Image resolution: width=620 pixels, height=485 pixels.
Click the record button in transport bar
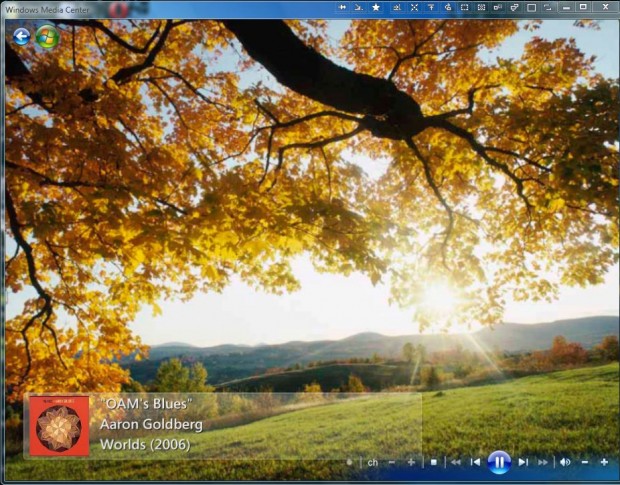point(349,462)
